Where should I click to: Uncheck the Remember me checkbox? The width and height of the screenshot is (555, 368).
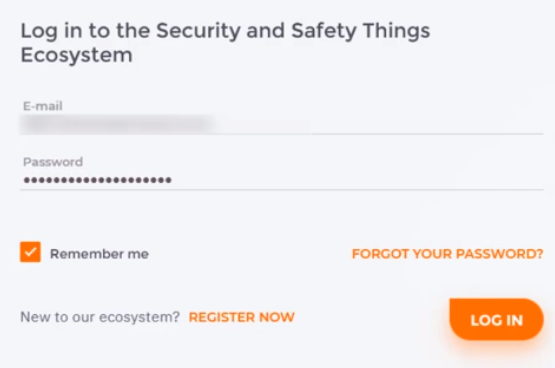[x=30, y=252]
